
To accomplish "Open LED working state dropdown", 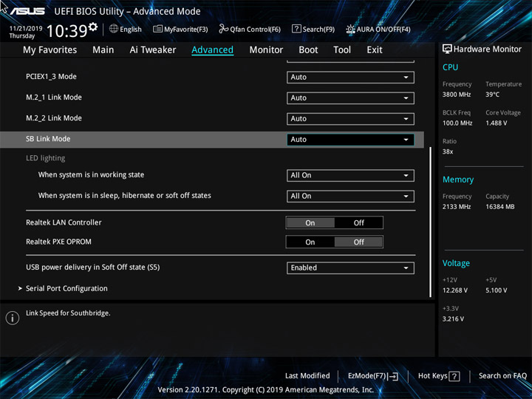I will point(350,175).
